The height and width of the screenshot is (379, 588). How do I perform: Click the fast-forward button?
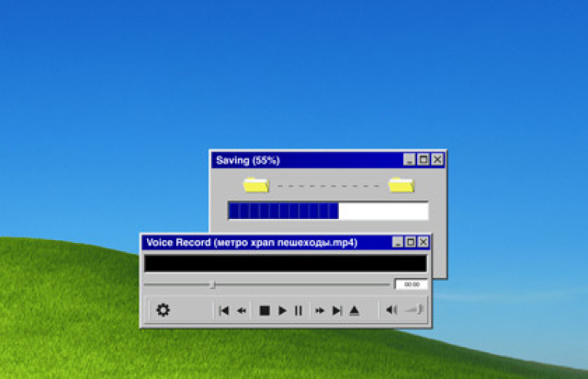click(x=320, y=311)
